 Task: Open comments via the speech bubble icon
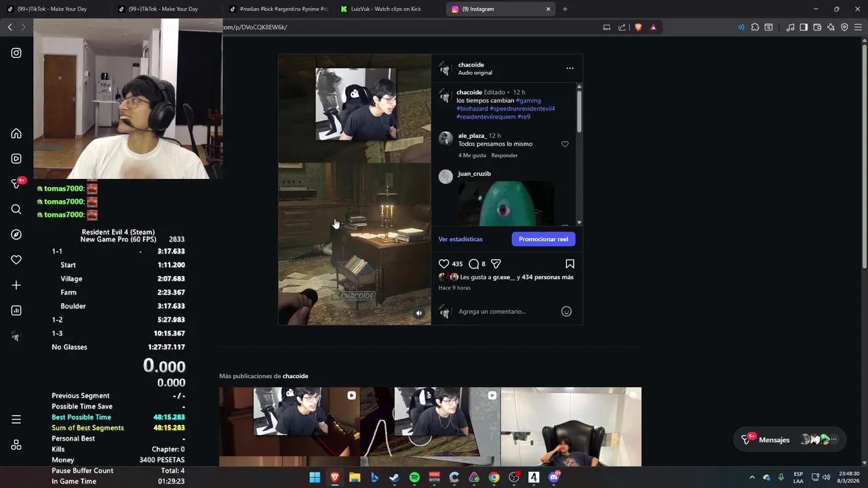coord(474,264)
